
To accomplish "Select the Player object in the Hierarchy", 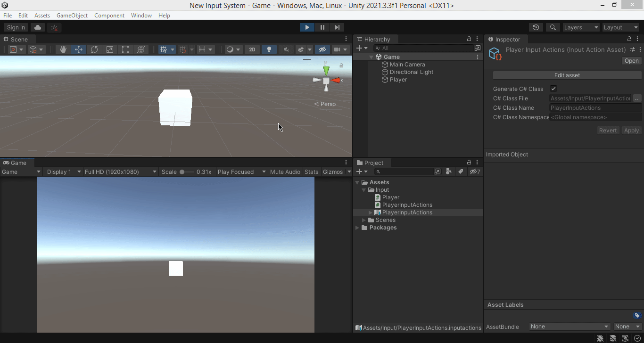I will 397,80.
